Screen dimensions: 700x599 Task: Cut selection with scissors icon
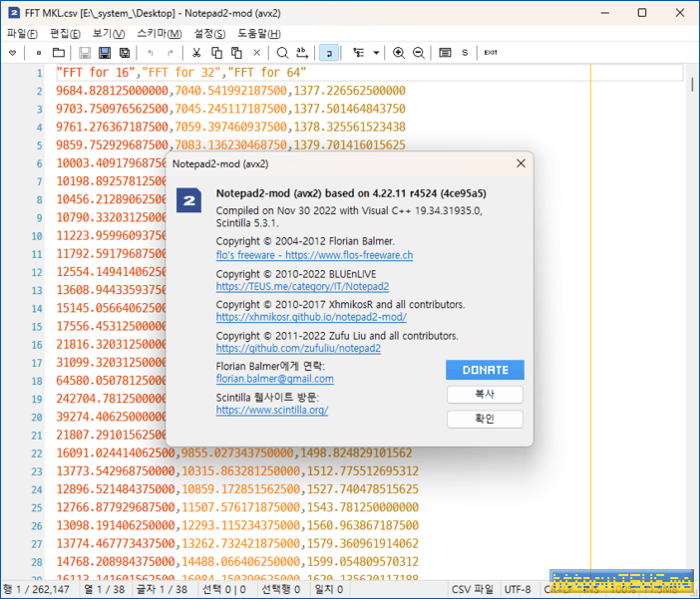point(196,53)
